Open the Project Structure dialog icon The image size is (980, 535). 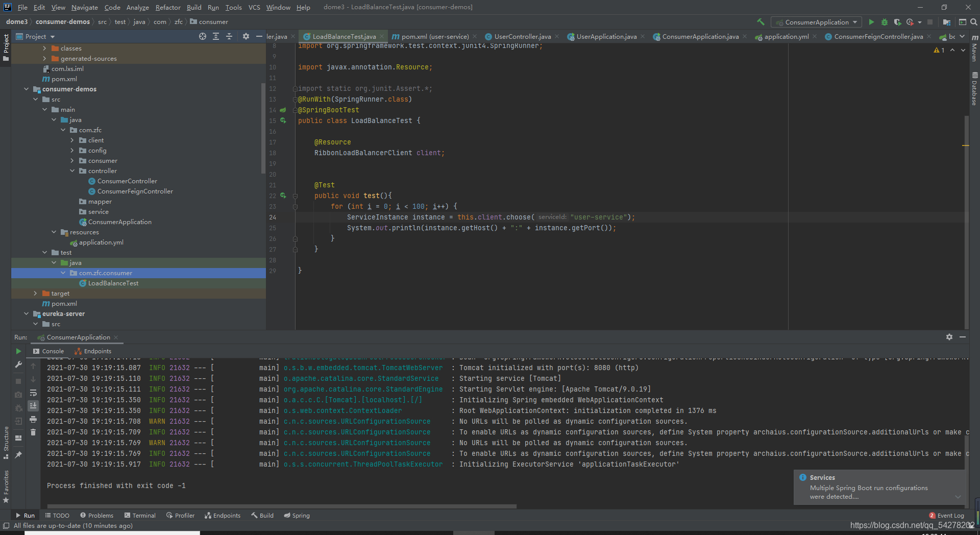click(947, 22)
